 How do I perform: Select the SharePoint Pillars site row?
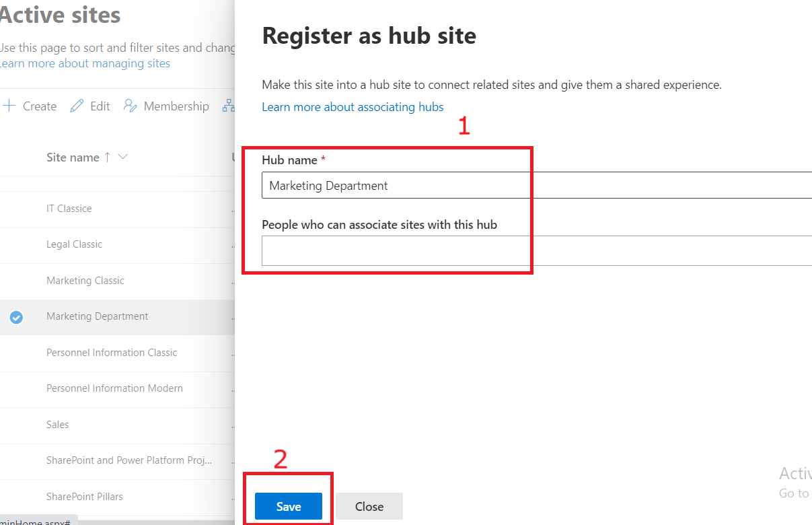point(85,497)
